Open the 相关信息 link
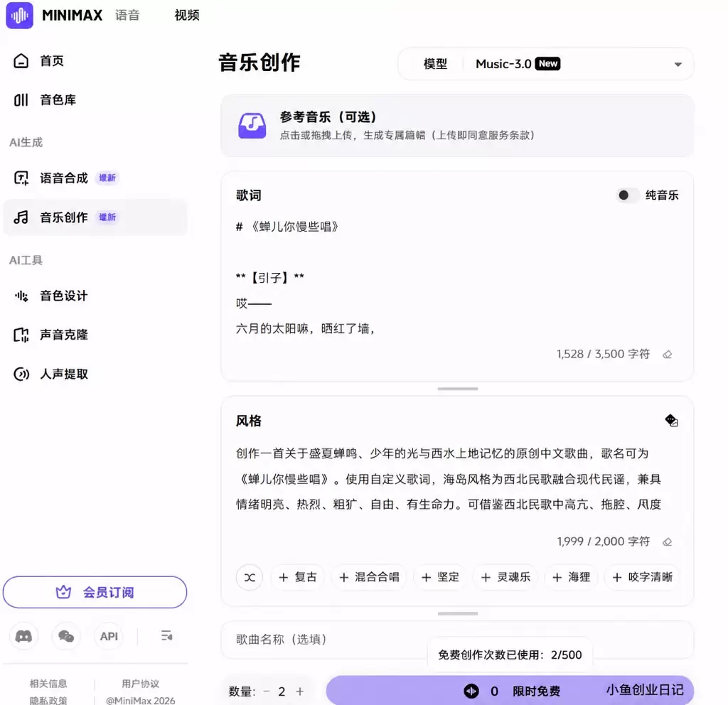This screenshot has height=705, width=728. [x=48, y=684]
